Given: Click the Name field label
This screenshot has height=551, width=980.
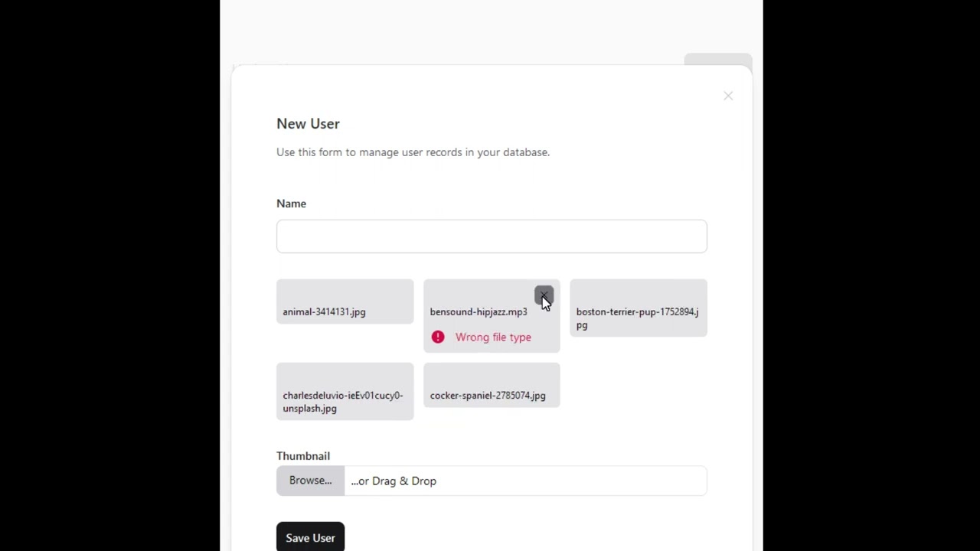Looking at the screenshot, I should [x=291, y=204].
